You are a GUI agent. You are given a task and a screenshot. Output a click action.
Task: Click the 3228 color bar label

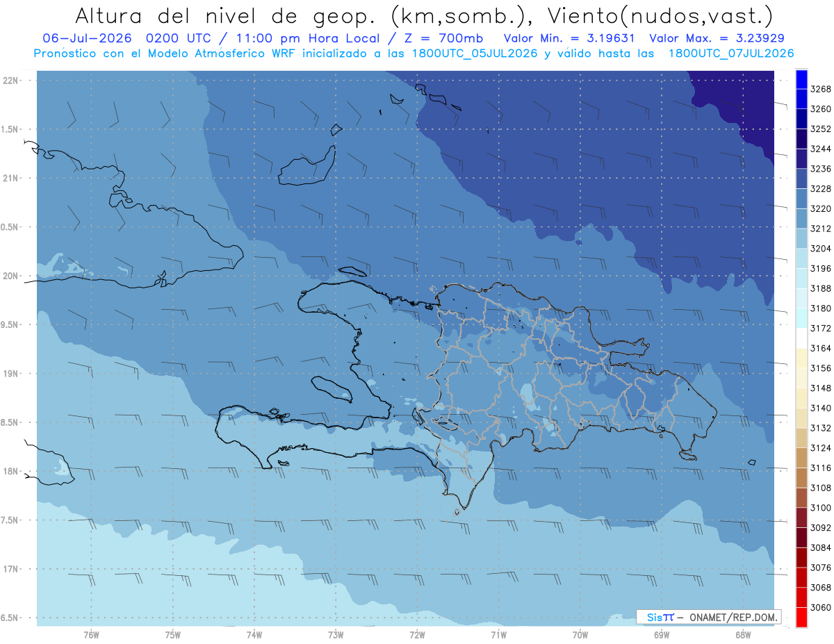(x=821, y=189)
